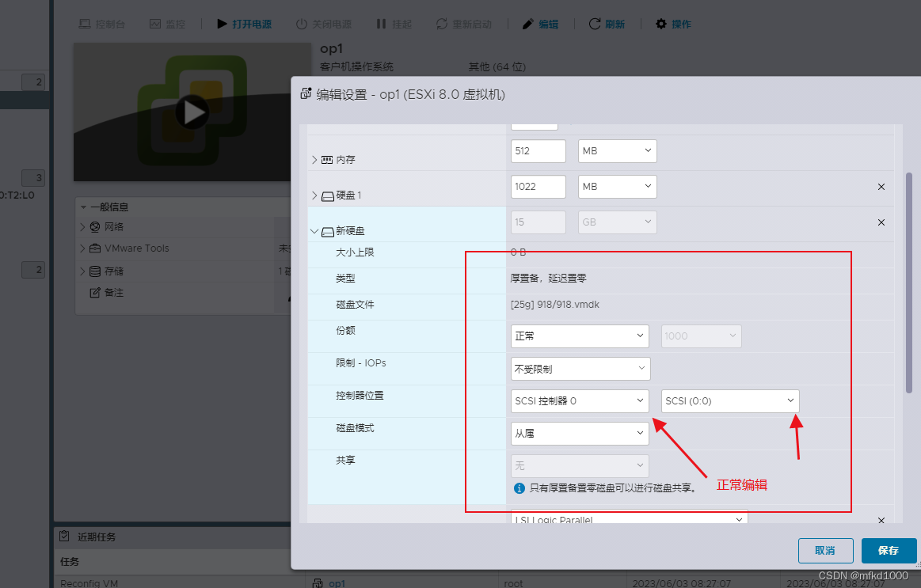The width and height of the screenshot is (921, 588).
Task: Click 重新启动 restart toolbar button
Action: point(463,24)
